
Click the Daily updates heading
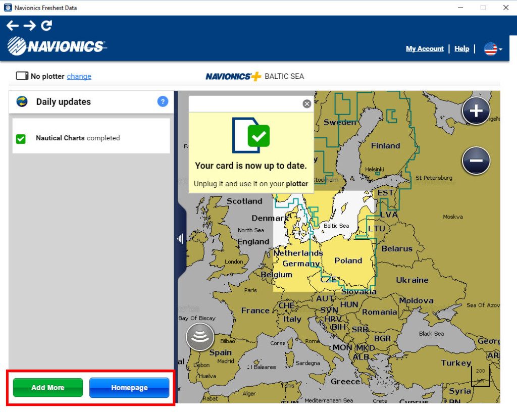tap(63, 102)
